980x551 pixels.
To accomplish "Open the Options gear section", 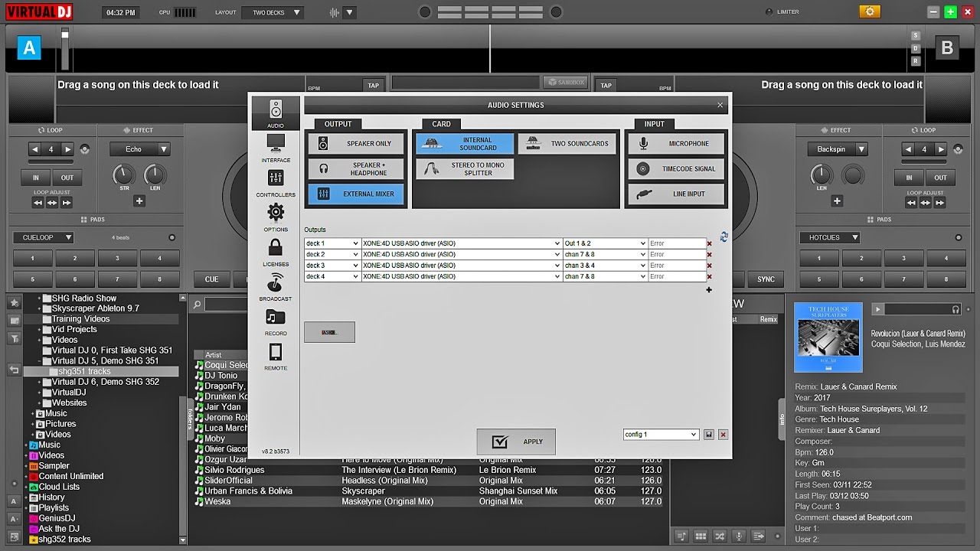I will pos(276,217).
